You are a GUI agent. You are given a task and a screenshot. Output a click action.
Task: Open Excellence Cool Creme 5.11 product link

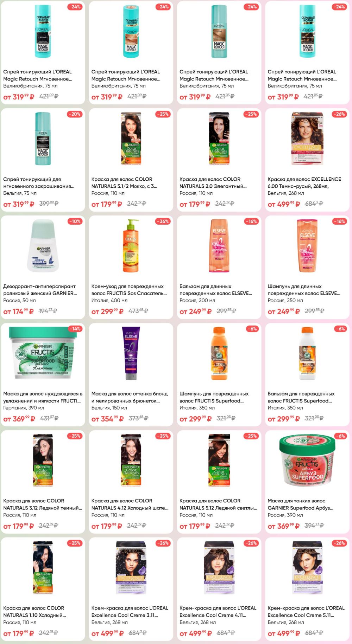click(306, 612)
